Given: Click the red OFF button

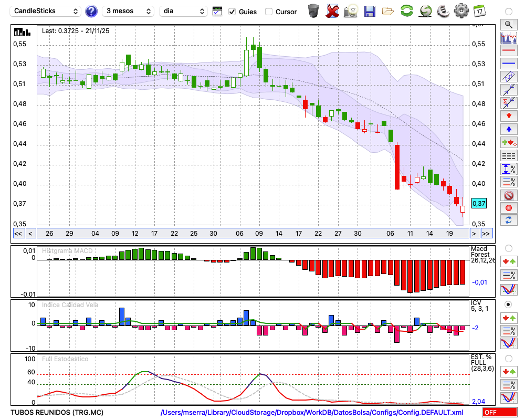Looking at the screenshot, I should 499,413.
